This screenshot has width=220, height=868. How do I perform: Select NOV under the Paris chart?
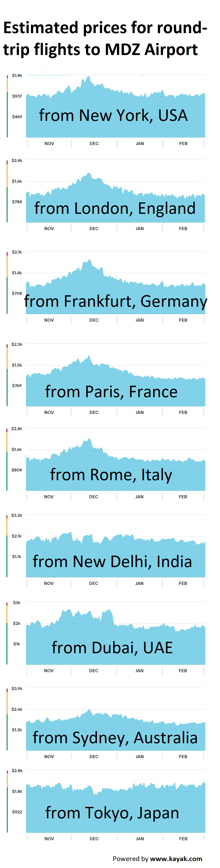[49, 412]
